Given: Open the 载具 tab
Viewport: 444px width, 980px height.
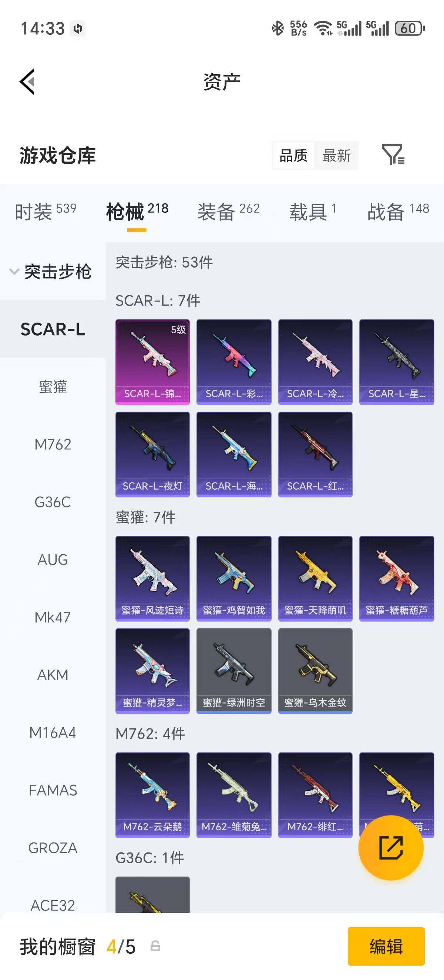Looking at the screenshot, I should (x=313, y=211).
